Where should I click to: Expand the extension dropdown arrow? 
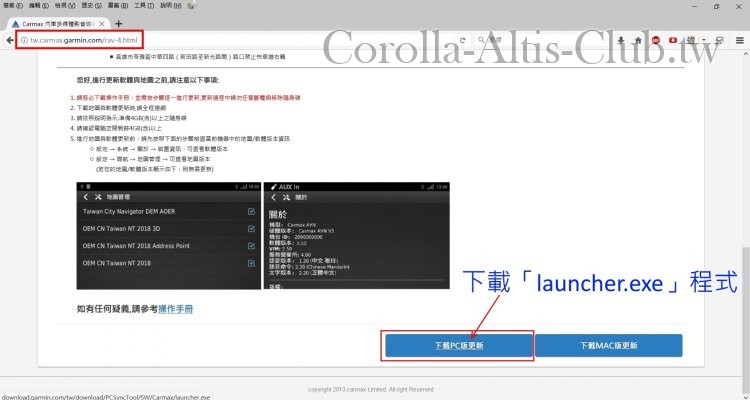(x=704, y=40)
